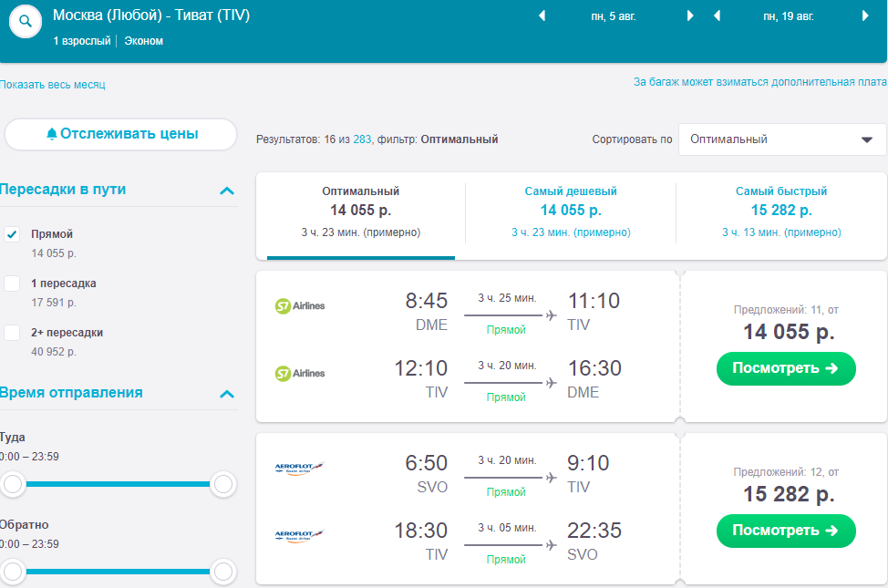
Task: Open the Показать весь месяц link
Action: point(53,85)
